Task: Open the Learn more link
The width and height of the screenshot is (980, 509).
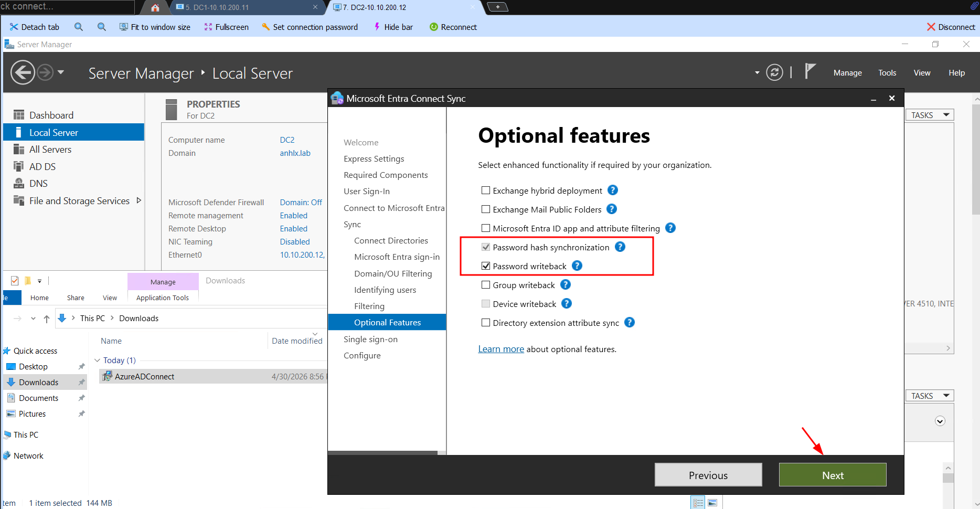Action: pyautogui.click(x=501, y=349)
